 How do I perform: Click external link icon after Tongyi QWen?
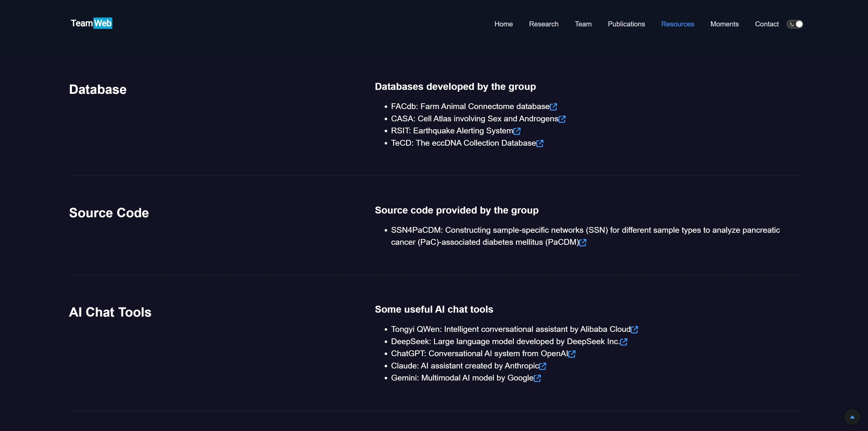(634, 330)
